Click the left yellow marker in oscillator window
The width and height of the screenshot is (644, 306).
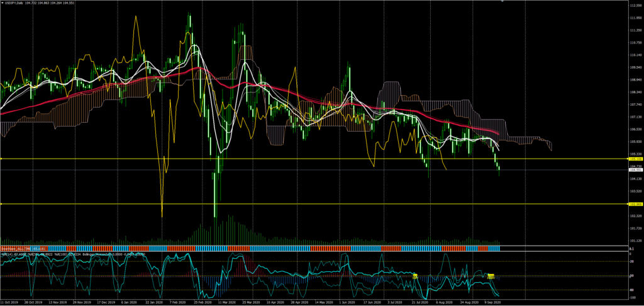tap(415, 276)
